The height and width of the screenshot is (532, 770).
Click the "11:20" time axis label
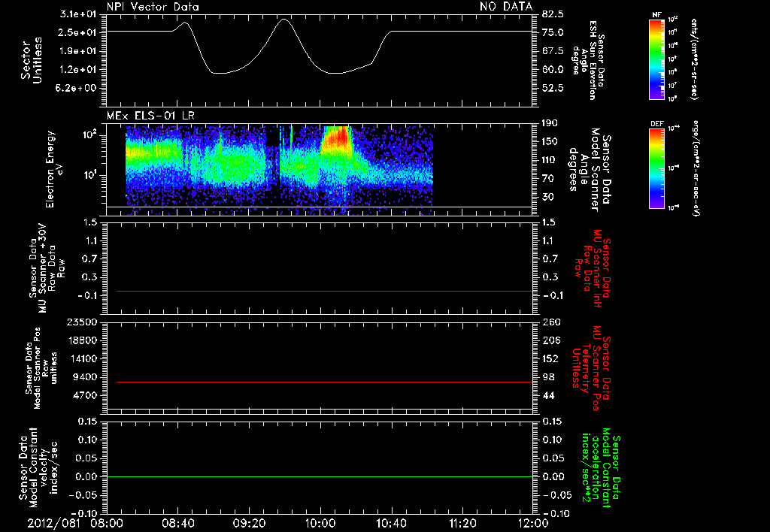click(x=462, y=524)
